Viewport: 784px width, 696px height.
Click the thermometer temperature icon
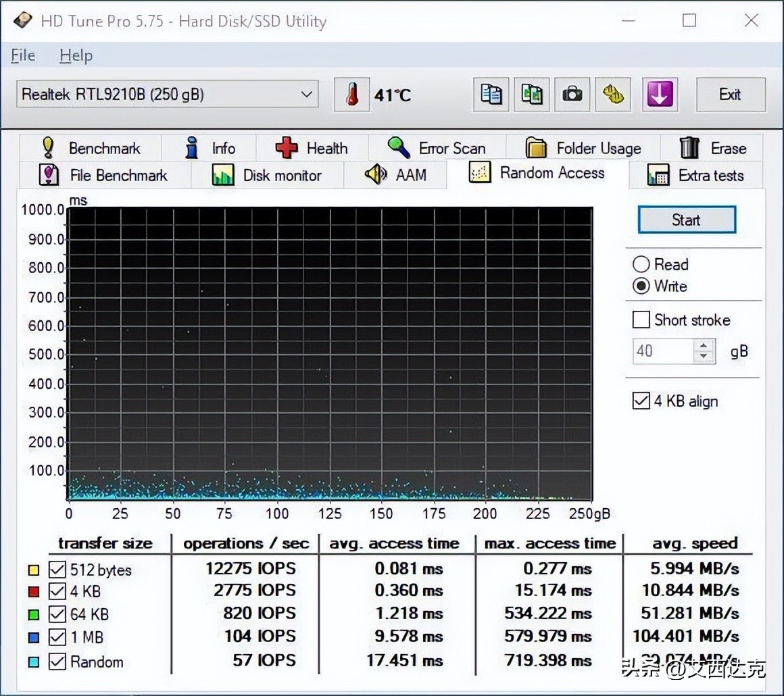352,94
